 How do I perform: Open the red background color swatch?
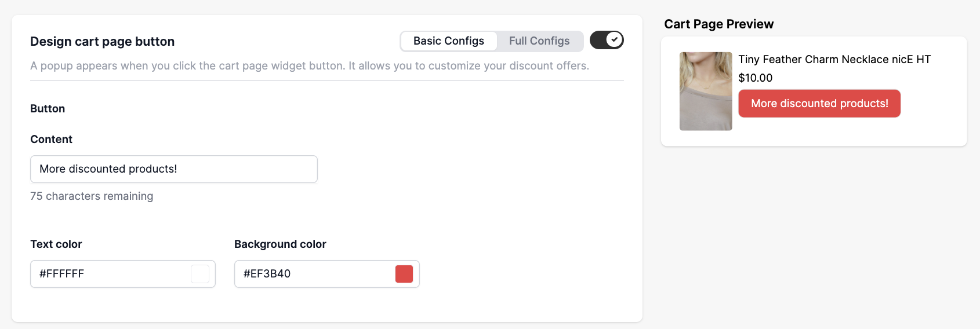coord(404,274)
